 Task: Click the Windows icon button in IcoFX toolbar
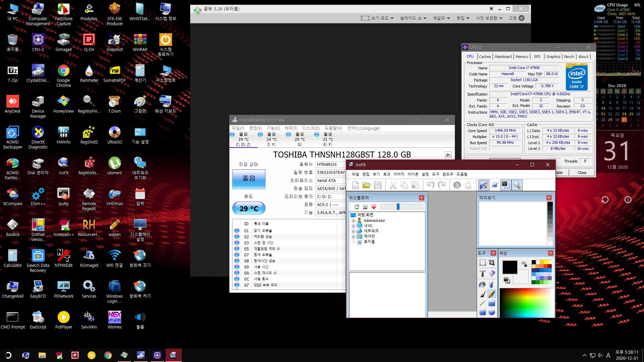click(x=457, y=185)
